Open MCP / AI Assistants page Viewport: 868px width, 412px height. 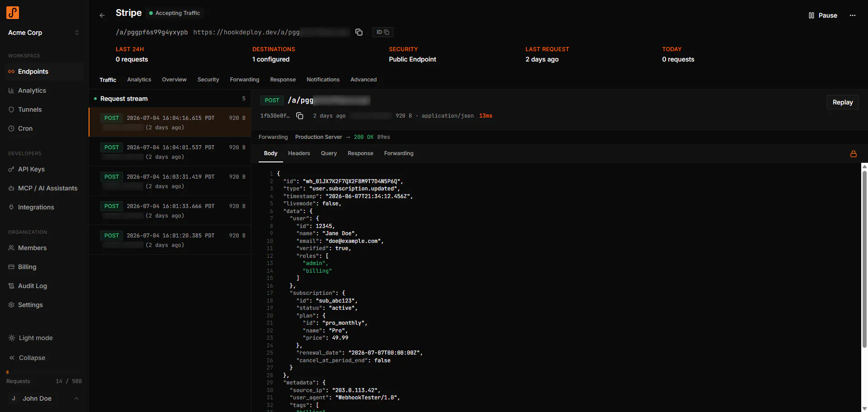coord(44,188)
